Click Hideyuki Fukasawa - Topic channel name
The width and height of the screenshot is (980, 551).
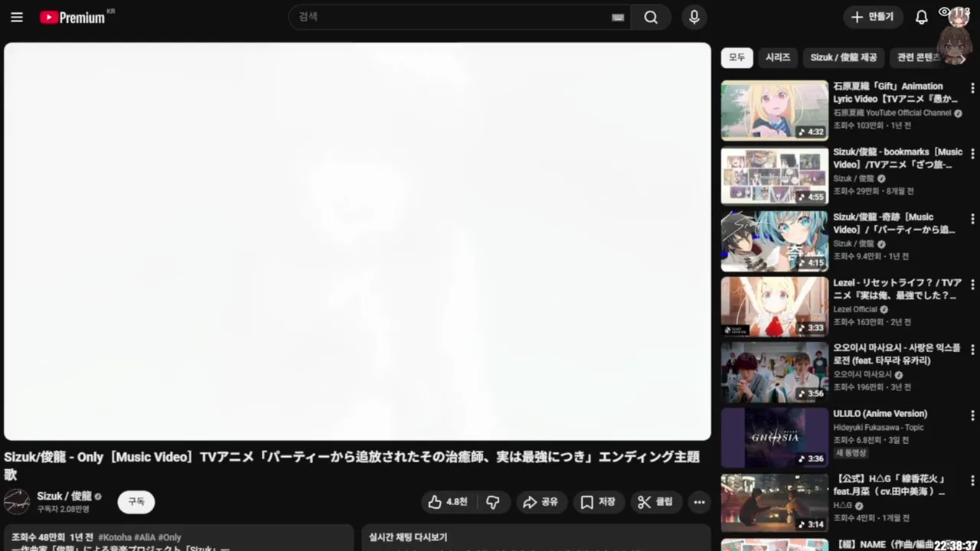[x=878, y=427]
